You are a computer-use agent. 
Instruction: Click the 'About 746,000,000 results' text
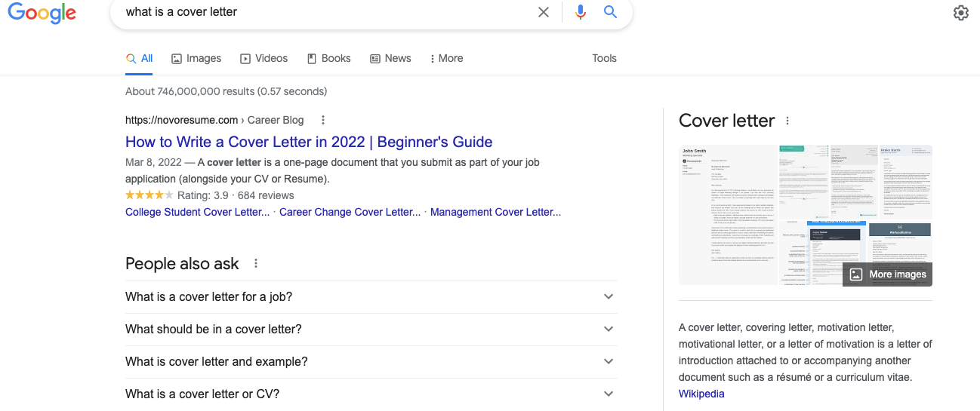(x=226, y=91)
